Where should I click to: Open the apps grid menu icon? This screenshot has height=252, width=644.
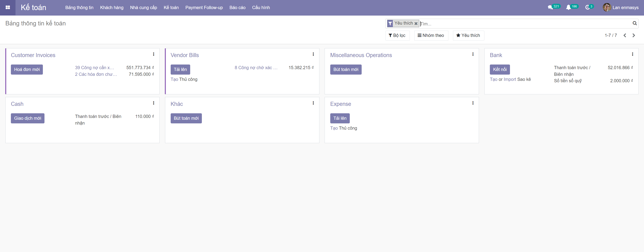8,7
